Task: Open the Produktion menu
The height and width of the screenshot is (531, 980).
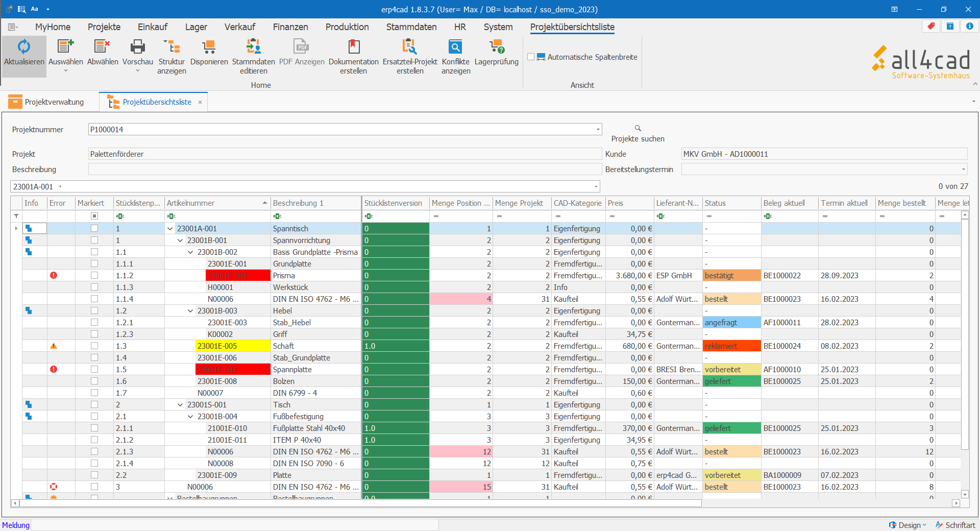Action: coord(347,27)
